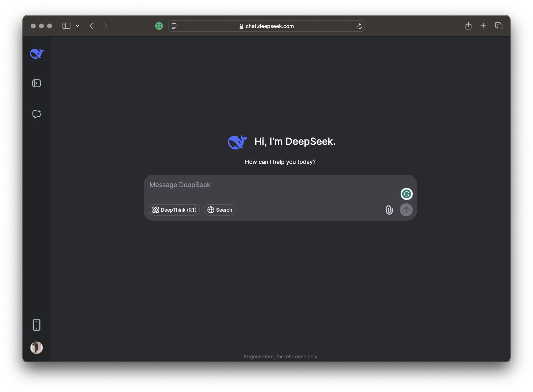
Task: Click "AI-generated, for reference only" footer
Action: tap(280, 356)
